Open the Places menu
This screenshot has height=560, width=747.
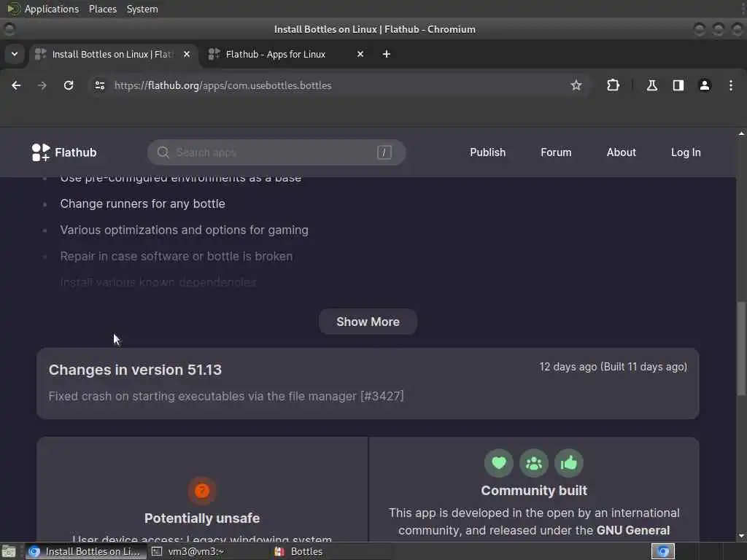click(x=102, y=9)
